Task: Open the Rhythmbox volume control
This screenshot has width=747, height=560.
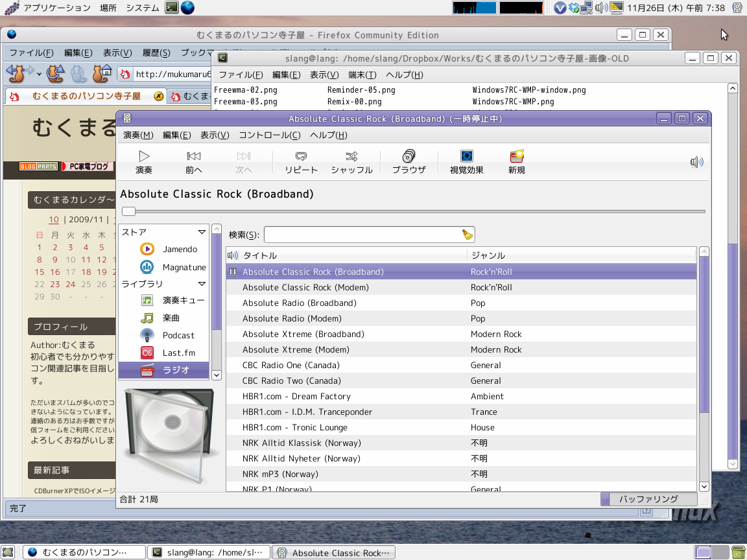Action: click(x=696, y=163)
